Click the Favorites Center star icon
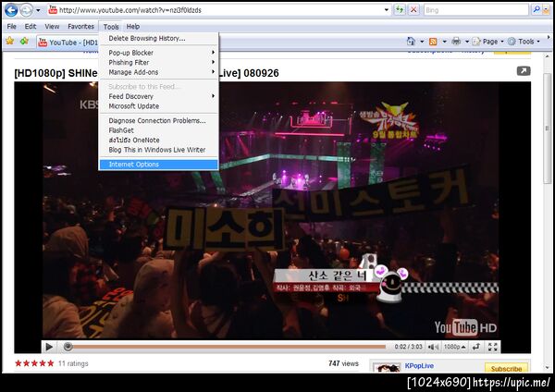 [x=9, y=42]
